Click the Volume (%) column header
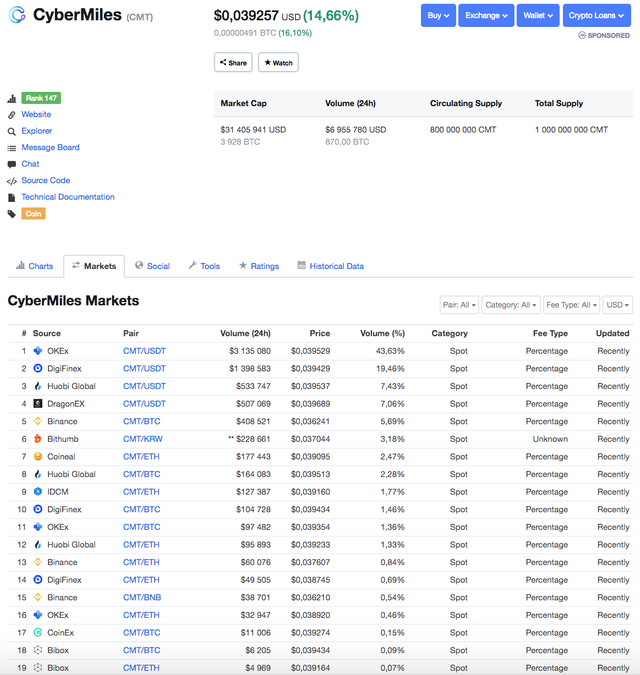This screenshot has height=675, width=640. [382, 333]
